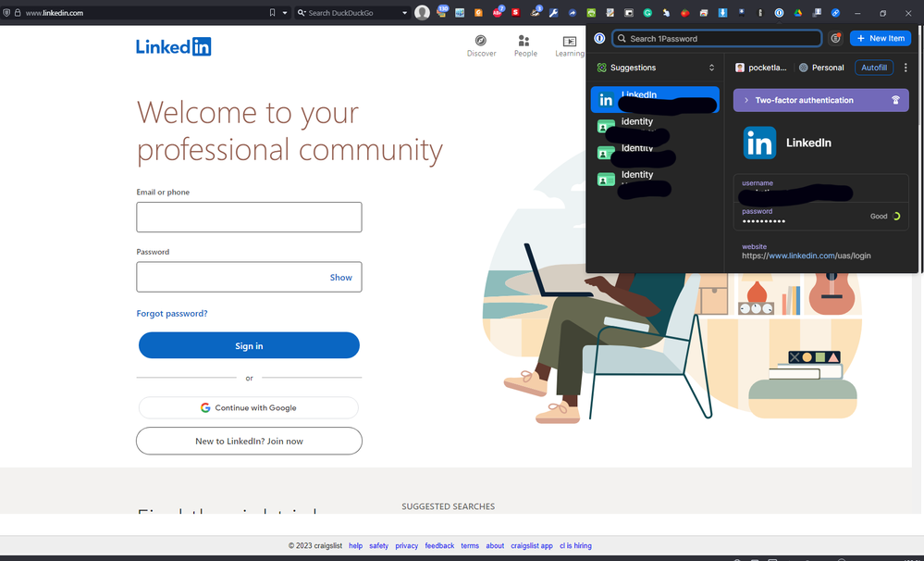Show the password in the LinkedIn form
The image size is (924, 561).
(340, 277)
